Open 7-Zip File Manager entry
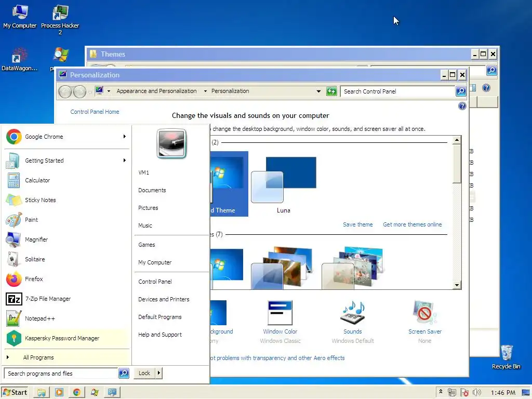The width and height of the screenshot is (532, 399). pyautogui.click(x=66, y=299)
